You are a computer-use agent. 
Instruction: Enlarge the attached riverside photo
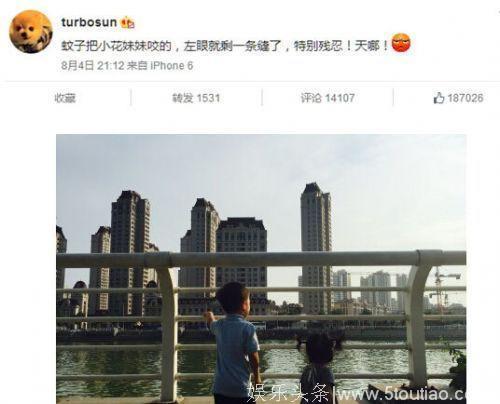coord(261,269)
